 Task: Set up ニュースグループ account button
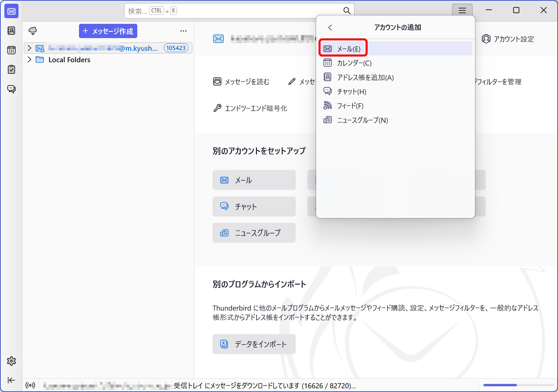(x=254, y=233)
